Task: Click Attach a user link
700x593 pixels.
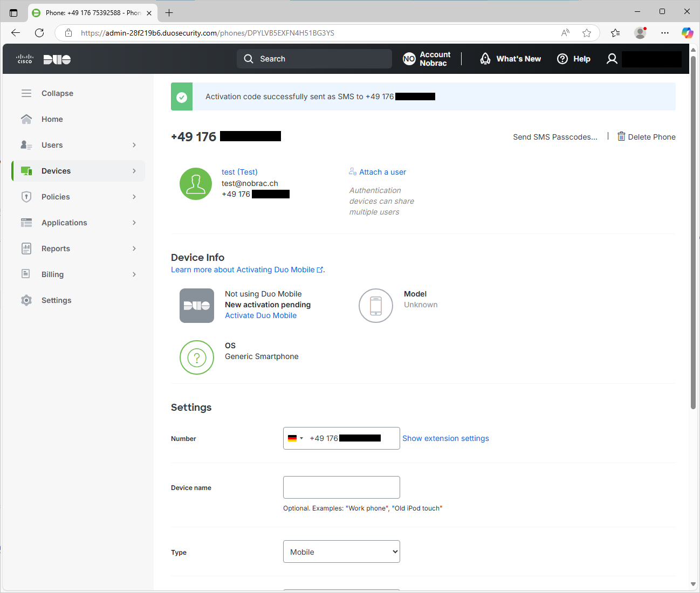Action: coord(382,172)
